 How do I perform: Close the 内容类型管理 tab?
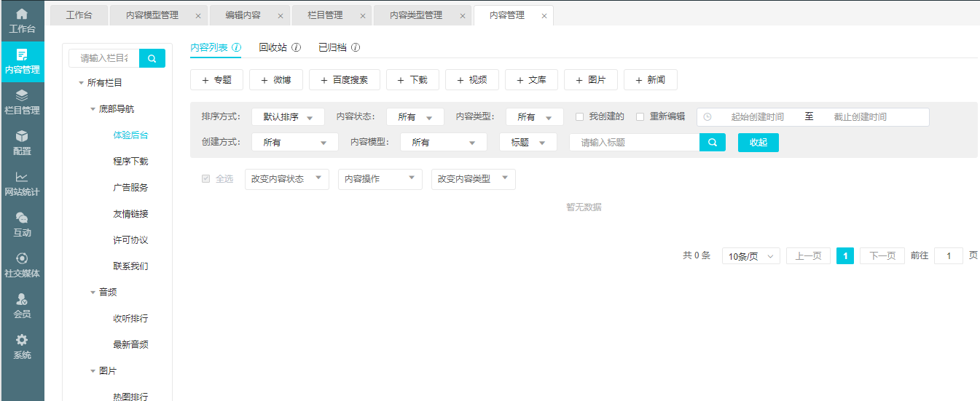pos(462,15)
